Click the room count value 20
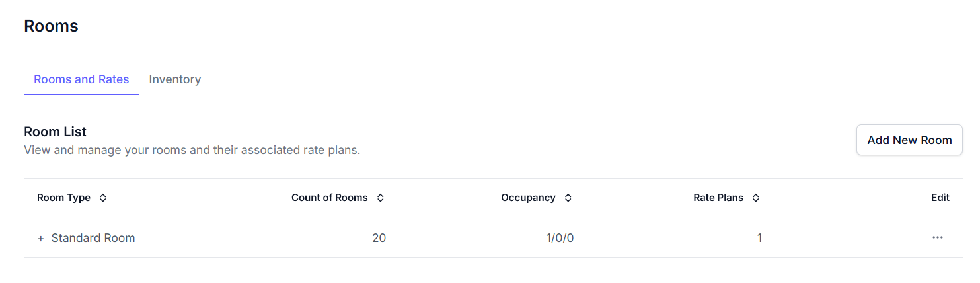Image resolution: width=980 pixels, height=283 pixels. (x=379, y=238)
